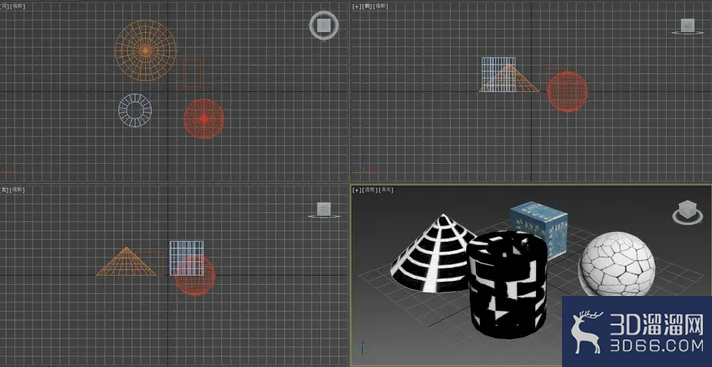Open the wireframe shading menu in the front viewport

click(382, 6)
